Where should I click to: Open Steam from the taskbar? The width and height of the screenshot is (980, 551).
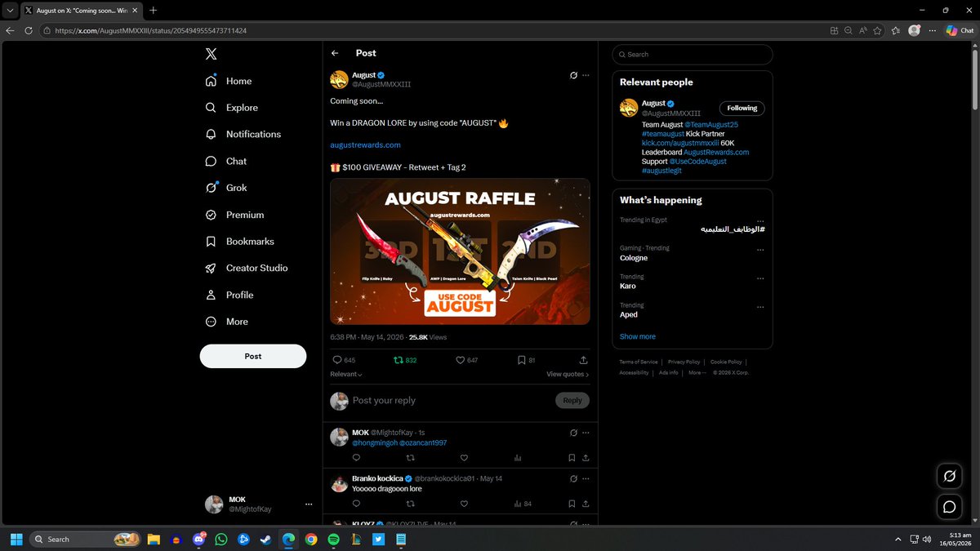[x=266, y=540]
